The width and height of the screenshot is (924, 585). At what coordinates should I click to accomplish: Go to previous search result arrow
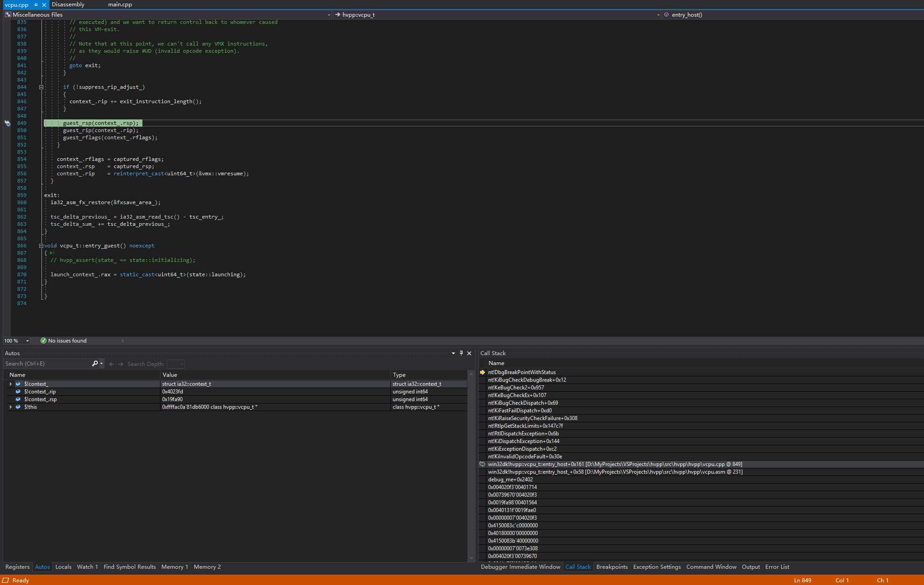[111, 364]
